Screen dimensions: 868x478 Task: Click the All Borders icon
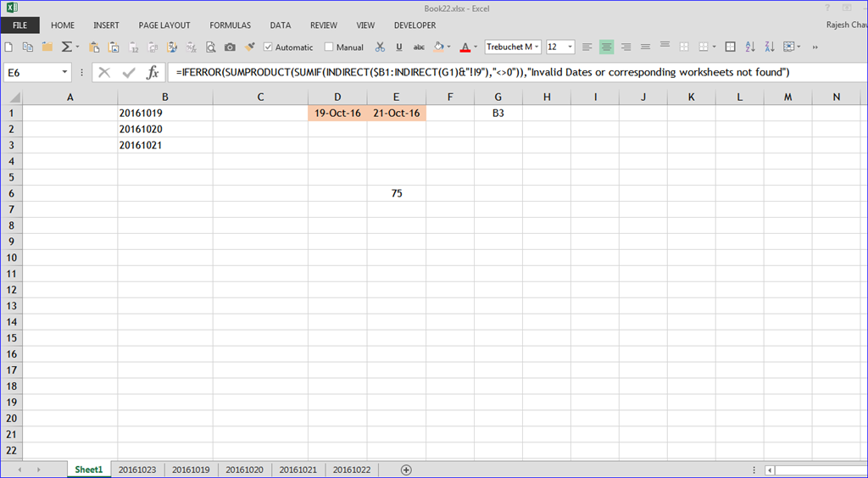pyautogui.click(x=730, y=47)
